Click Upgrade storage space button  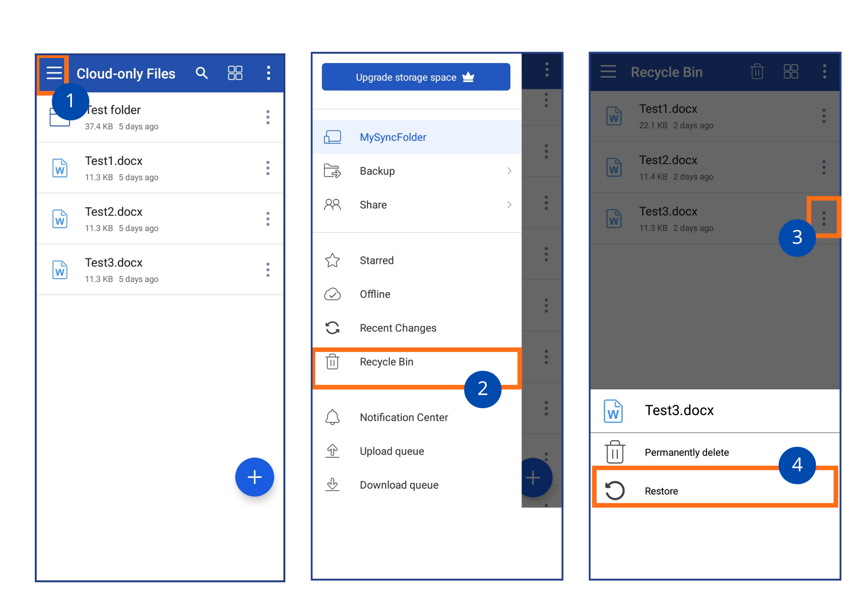pos(416,77)
